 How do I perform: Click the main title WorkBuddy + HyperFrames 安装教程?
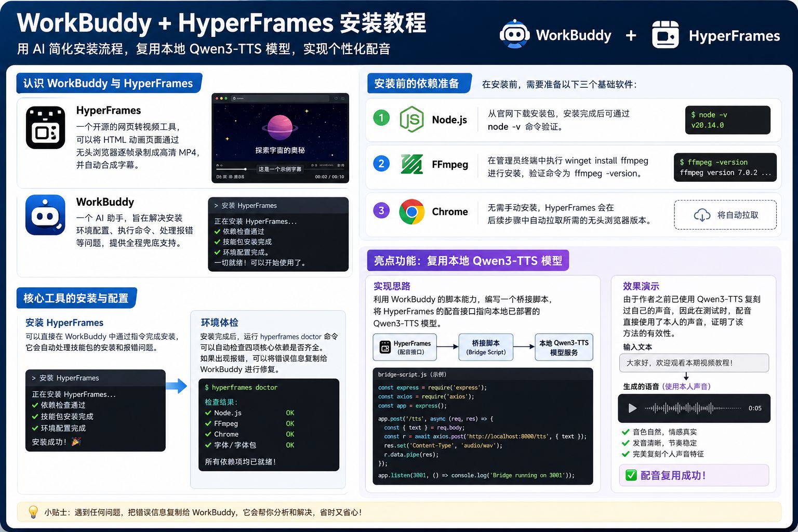pos(221,23)
